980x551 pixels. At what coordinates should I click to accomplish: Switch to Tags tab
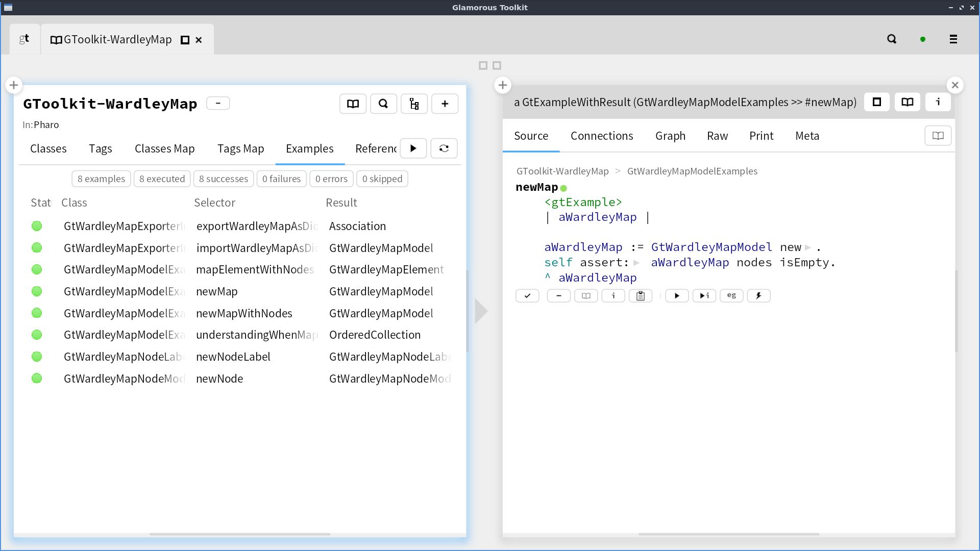tap(100, 148)
